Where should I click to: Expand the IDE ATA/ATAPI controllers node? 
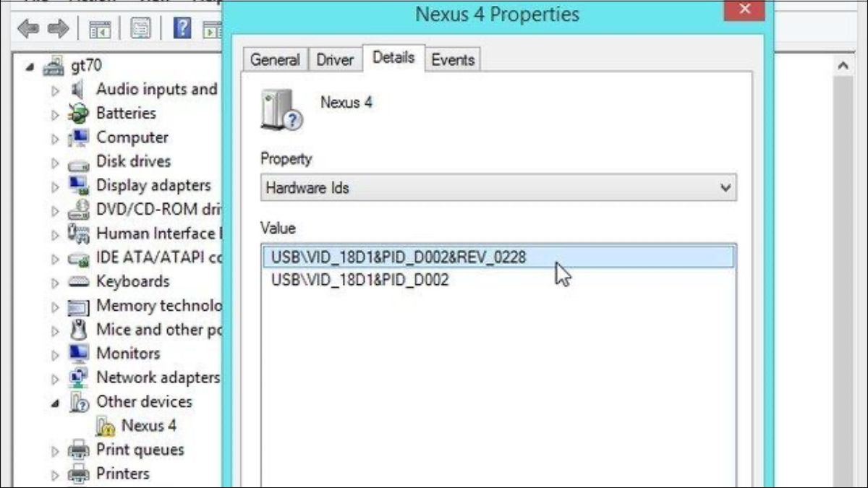tap(56, 259)
